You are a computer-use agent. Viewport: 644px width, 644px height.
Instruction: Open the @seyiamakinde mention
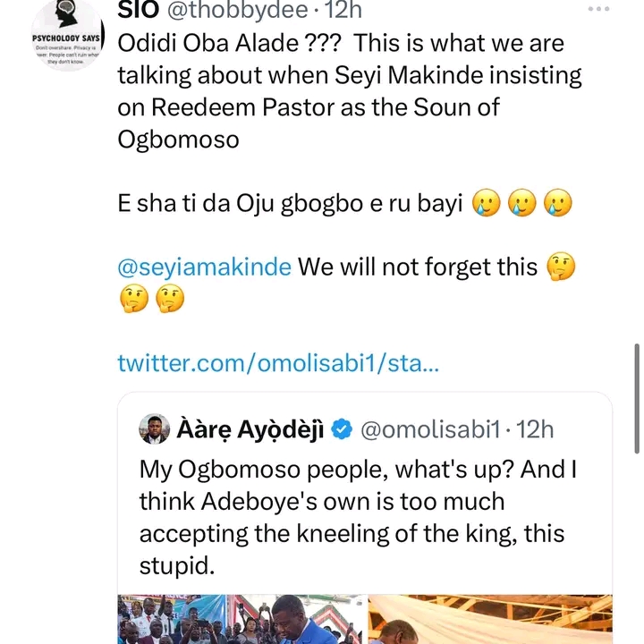coord(204,267)
